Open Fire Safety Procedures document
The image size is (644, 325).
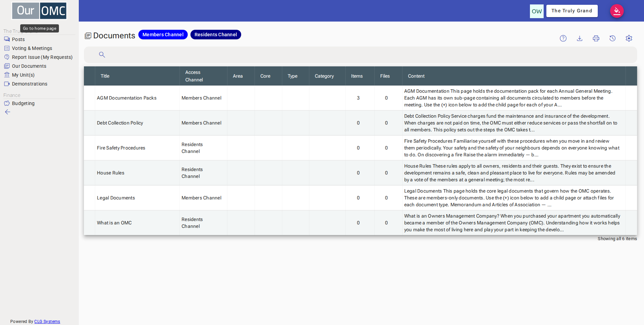click(121, 148)
